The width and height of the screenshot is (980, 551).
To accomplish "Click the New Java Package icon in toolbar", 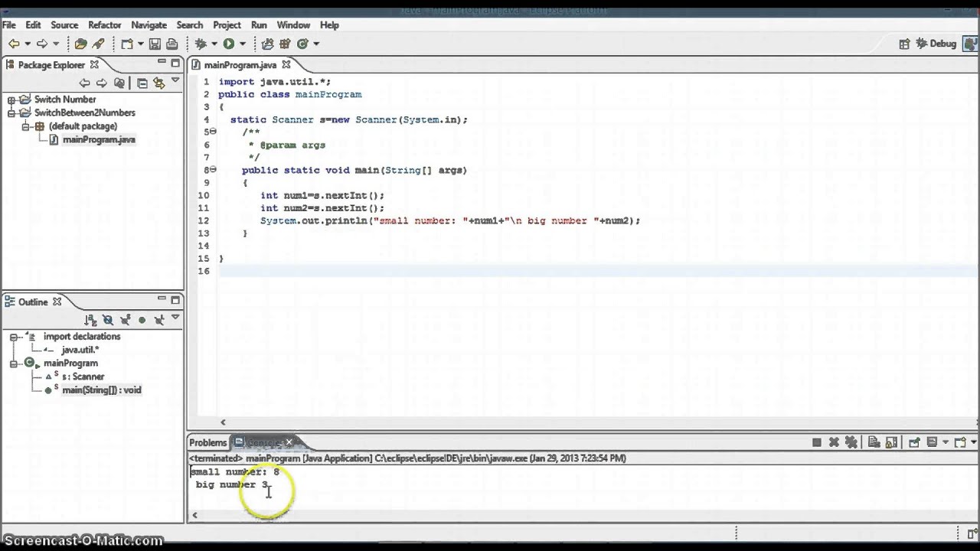I will tap(285, 44).
